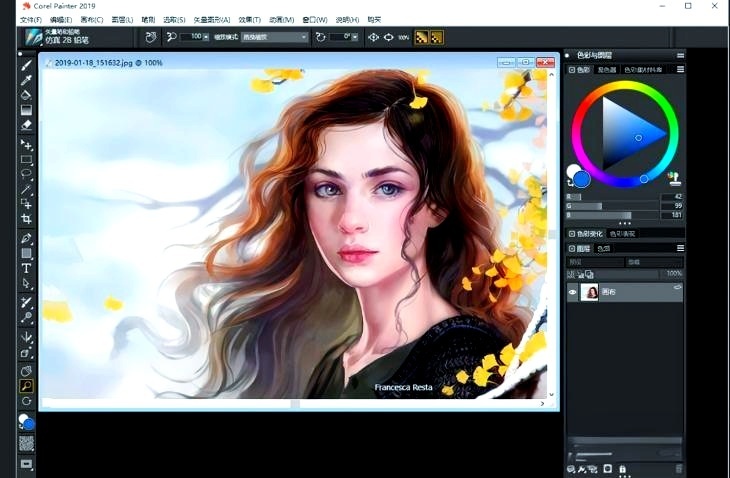This screenshot has width=730, height=478.
Task: Open the zoom level dropdown arrow
Action: pos(206,37)
